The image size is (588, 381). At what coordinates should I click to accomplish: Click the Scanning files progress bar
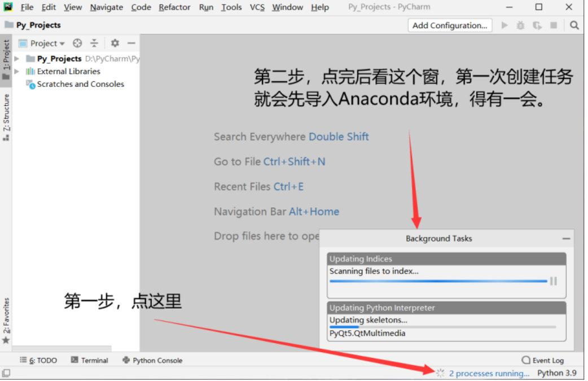tap(438, 281)
